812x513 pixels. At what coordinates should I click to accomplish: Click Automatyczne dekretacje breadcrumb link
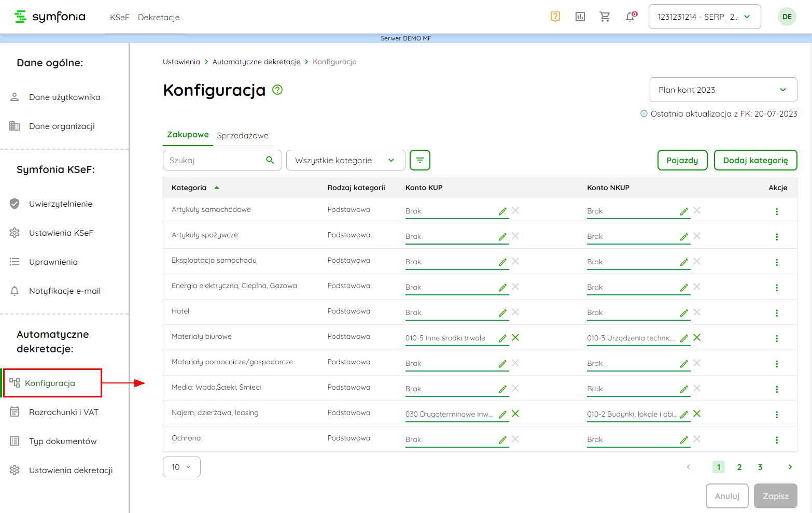(x=256, y=62)
